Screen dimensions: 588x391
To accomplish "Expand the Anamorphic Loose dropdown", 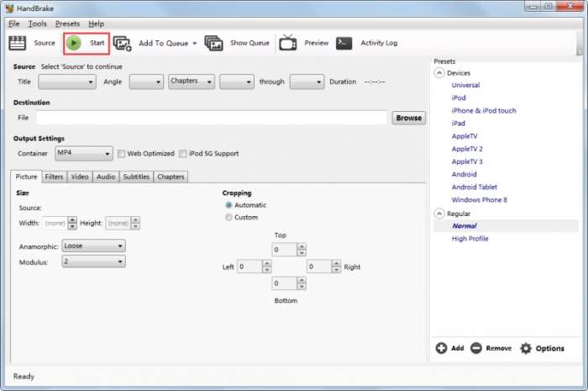I will 93,246.
